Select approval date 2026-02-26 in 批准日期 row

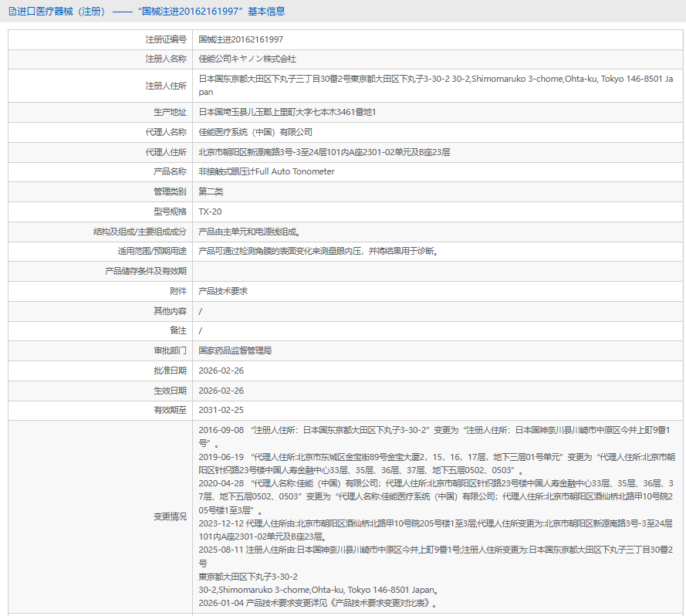[x=221, y=371]
